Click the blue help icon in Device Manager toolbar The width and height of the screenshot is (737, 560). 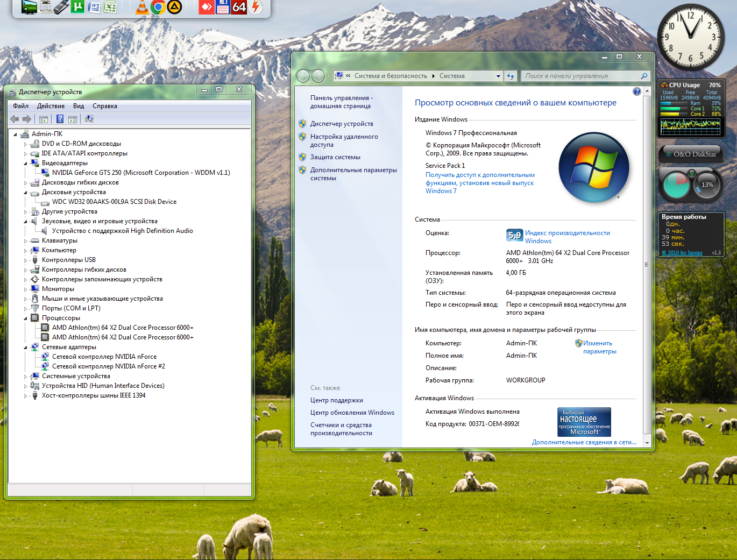[x=60, y=119]
